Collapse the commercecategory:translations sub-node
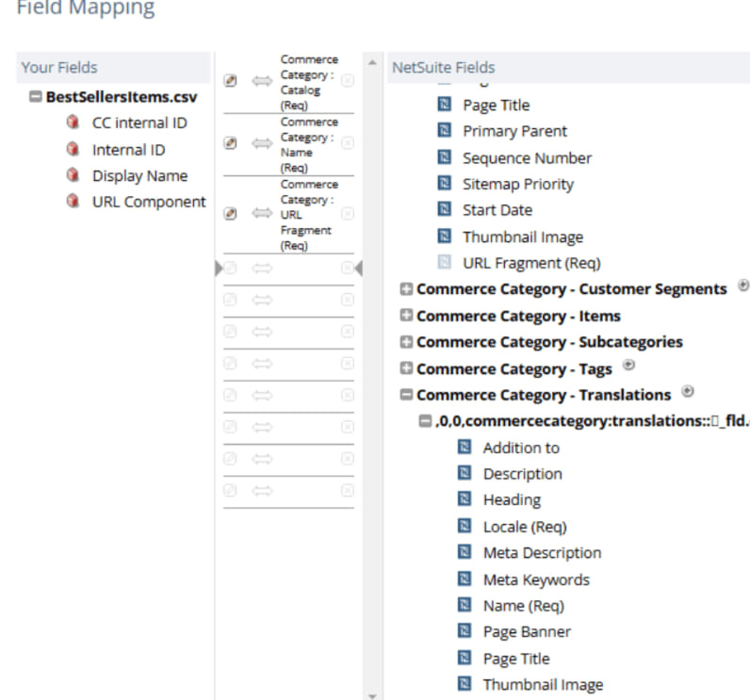This screenshot has width=750, height=700. click(x=425, y=421)
